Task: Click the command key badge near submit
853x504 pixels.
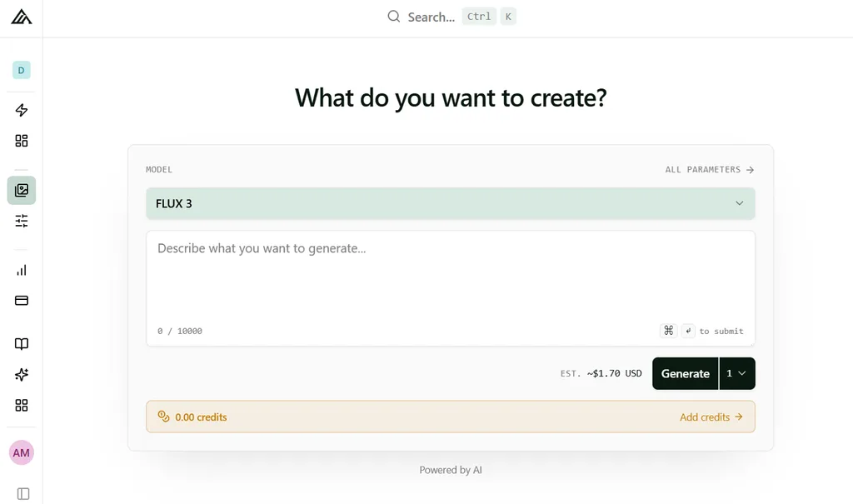Action: (669, 331)
